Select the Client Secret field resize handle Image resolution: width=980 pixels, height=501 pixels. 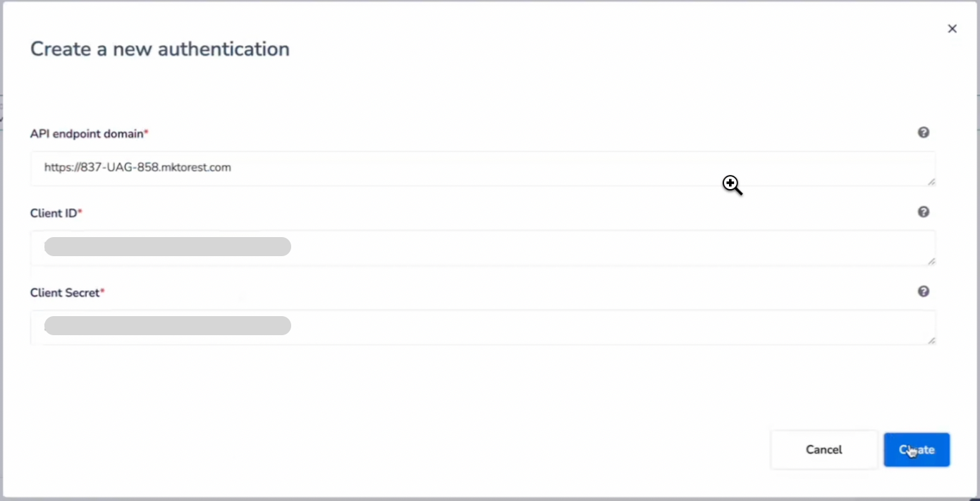[x=931, y=341]
